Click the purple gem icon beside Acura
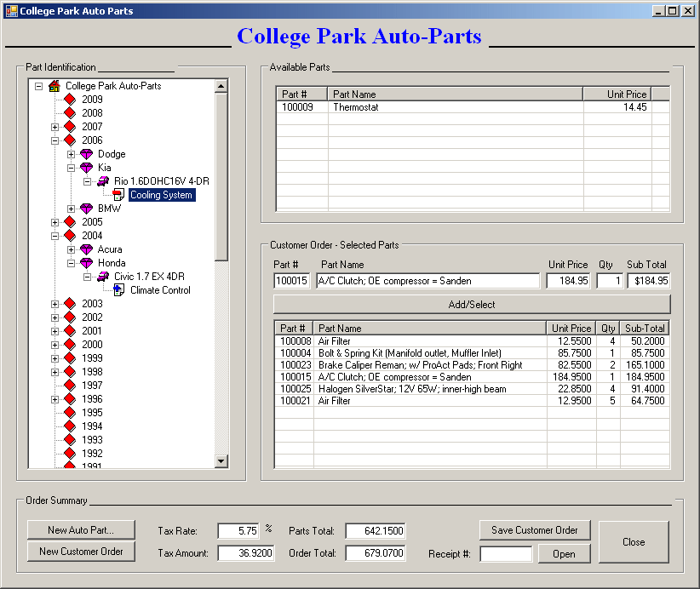The height and width of the screenshot is (589, 700). (x=86, y=249)
